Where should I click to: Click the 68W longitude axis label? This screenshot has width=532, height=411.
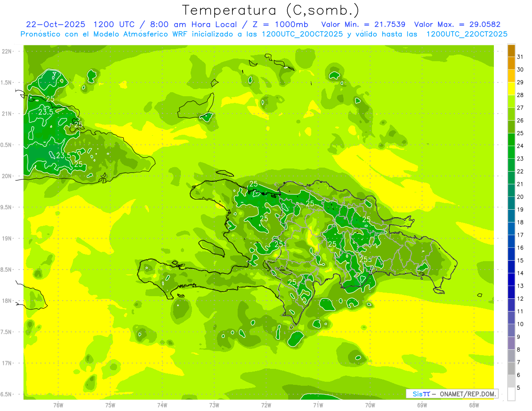pyautogui.click(x=473, y=405)
